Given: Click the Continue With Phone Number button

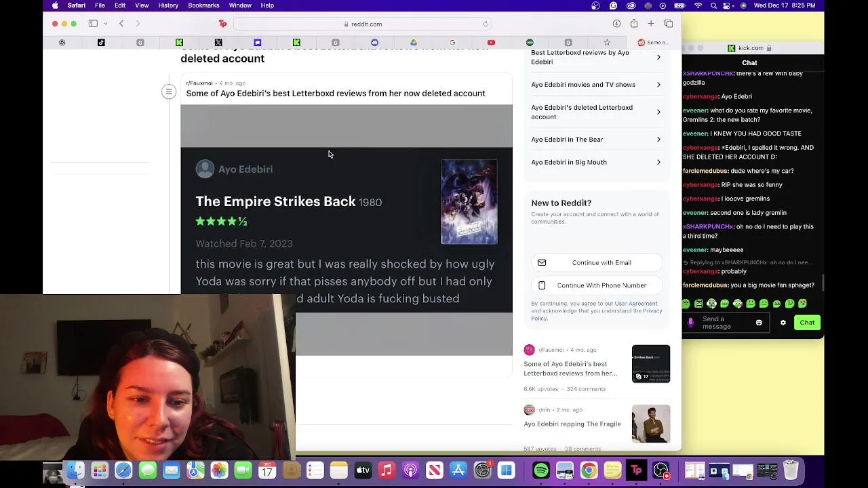Looking at the screenshot, I should coord(597,286).
